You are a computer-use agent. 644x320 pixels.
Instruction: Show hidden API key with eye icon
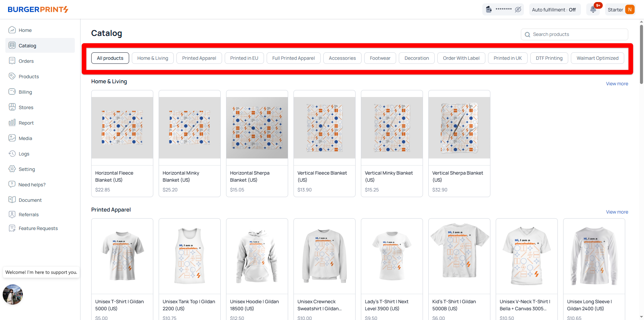tap(518, 9)
